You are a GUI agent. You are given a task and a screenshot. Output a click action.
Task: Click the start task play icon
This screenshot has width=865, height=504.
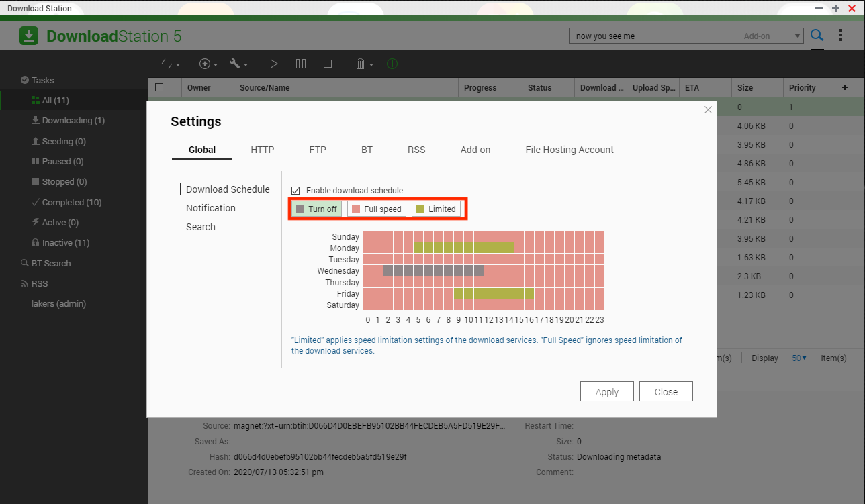[274, 64]
